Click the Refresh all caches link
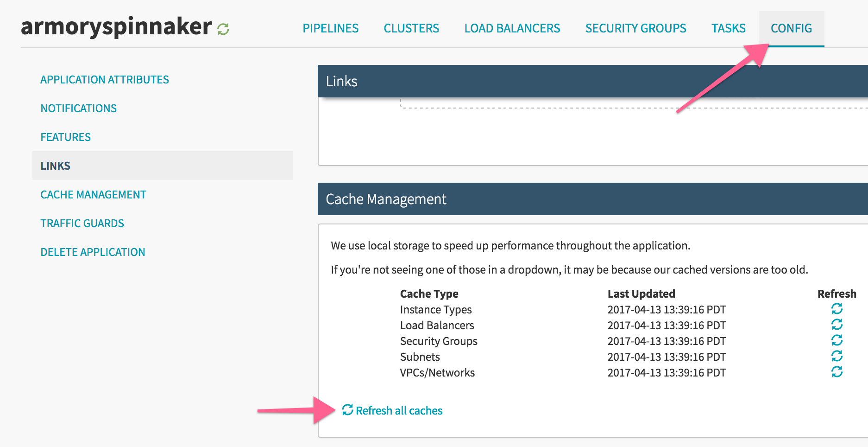Viewport: 868px width, 447px height. pyautogui.click(x=392, y=410)
